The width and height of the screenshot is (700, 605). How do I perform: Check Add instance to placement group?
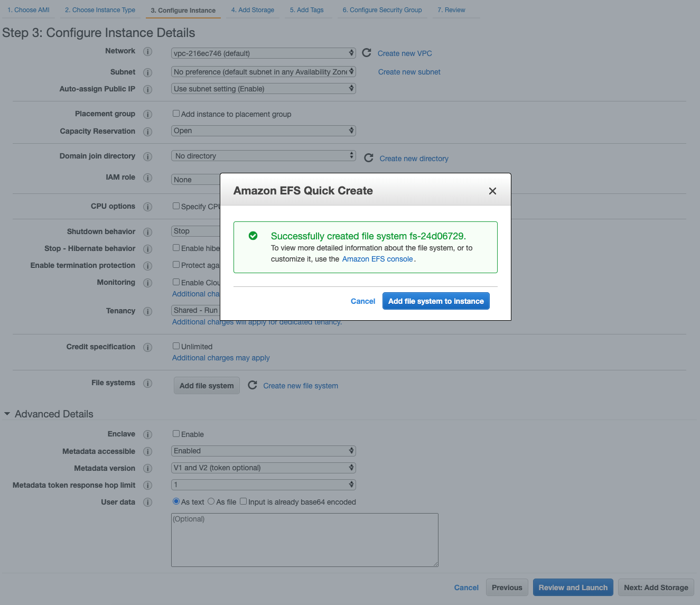pyautogui.click(x=176, y=113)
